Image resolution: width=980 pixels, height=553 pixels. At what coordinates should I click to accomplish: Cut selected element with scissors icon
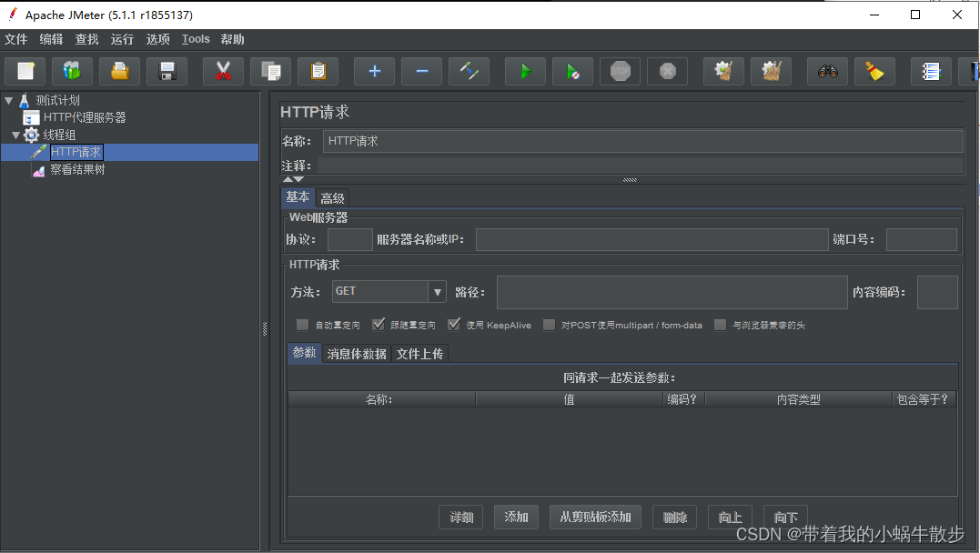pos(223,71)
